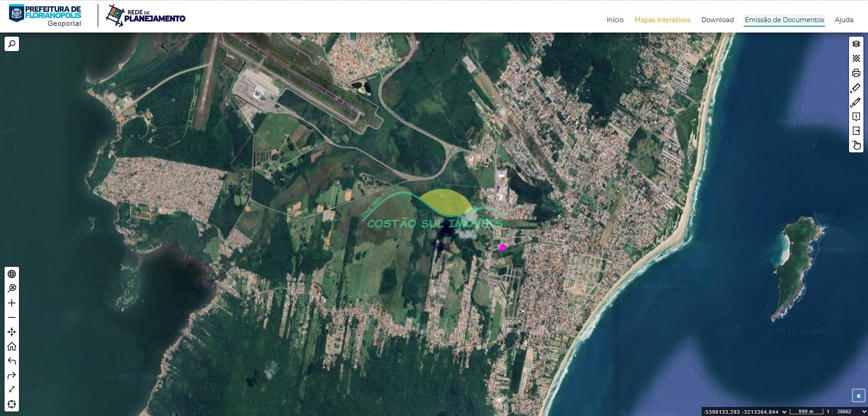Open the Download menu item
The height and width of the screenshot is (416, 868).
tap(717, 20)
